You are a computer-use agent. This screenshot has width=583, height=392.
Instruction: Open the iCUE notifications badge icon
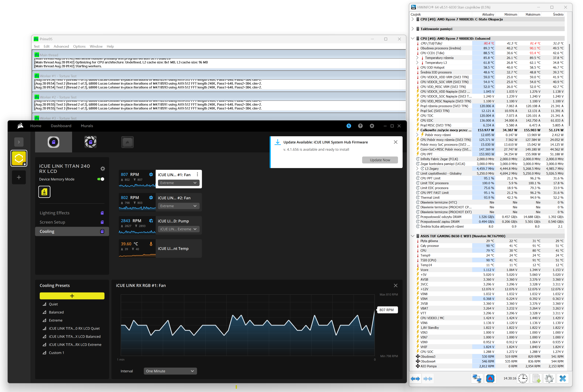(349, 126)
